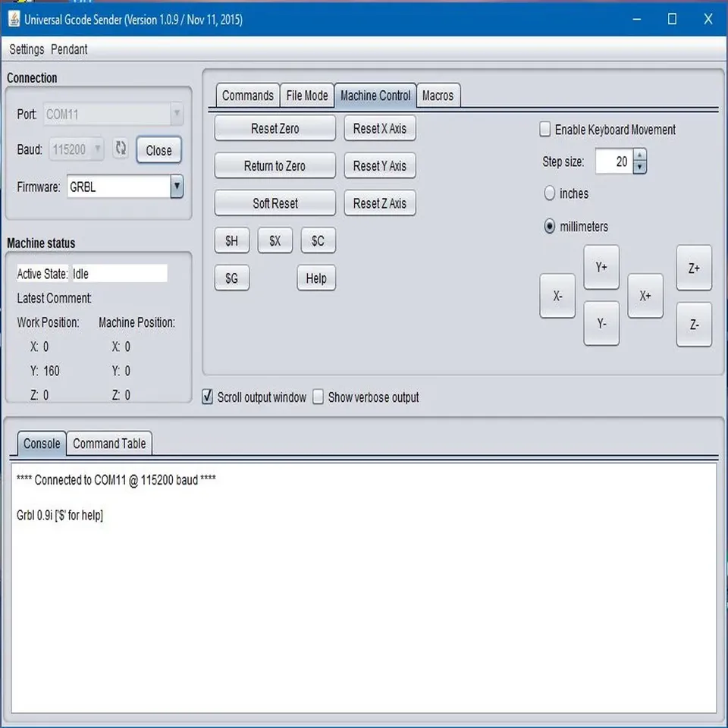Increase the step size with up arrow
The width and height of the screenshot is (728, 728).
pyautogui.click(x=639, y=155)
